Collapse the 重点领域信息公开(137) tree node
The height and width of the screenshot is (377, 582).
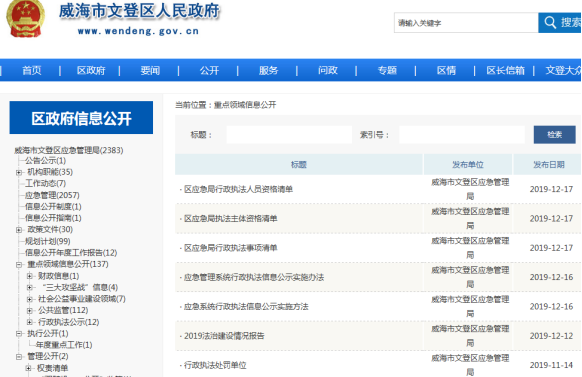[x=19, y=265]
